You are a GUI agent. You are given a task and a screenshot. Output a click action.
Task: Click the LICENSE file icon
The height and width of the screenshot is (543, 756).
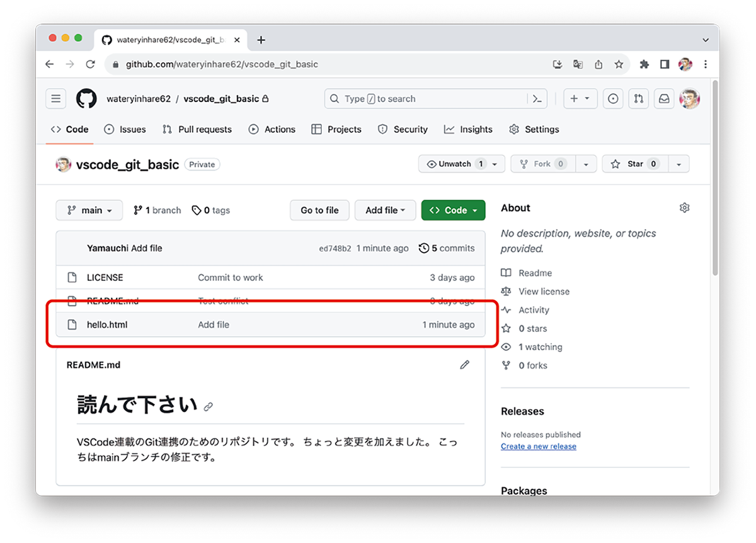tap(72, 278)
